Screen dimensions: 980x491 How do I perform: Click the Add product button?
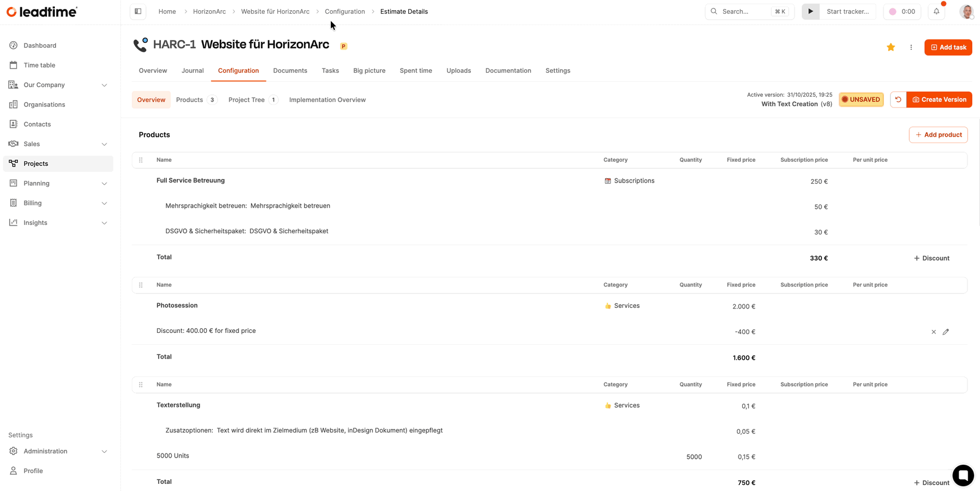(x=938, y=135)
